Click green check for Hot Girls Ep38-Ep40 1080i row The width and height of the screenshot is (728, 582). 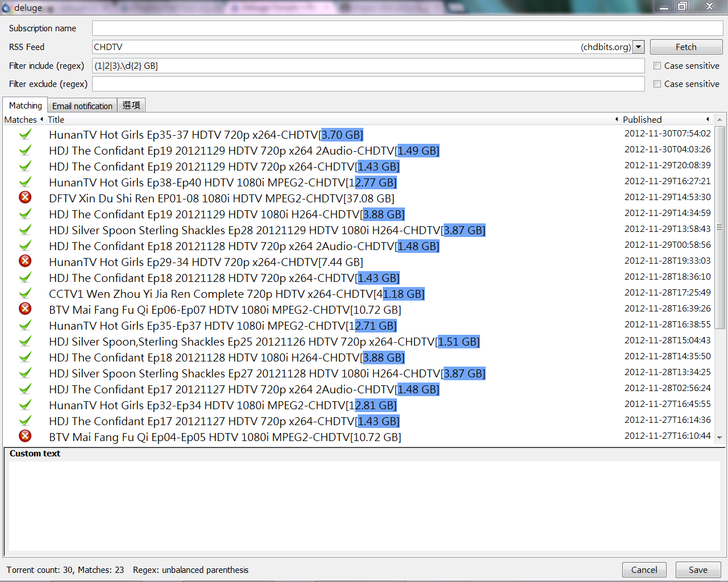[25, 182]
